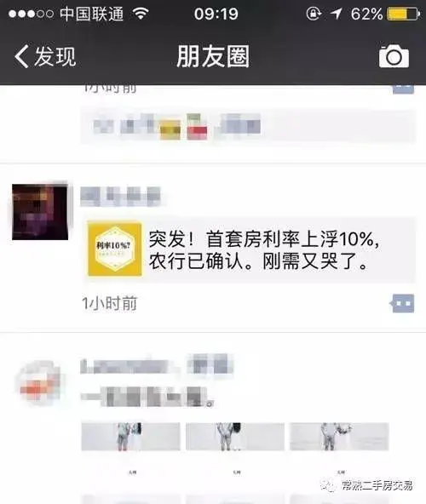Open the partially hidden top comment icon
Viewport: 426px width, 504px height.
[x=403, y=89]
